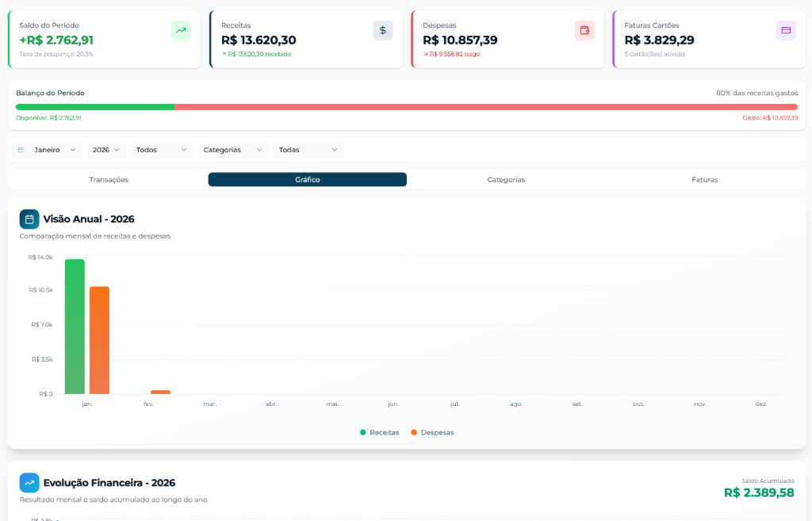
Task: Open the Categorias tab
Action: pyautogui.click(x=506, y=180)
